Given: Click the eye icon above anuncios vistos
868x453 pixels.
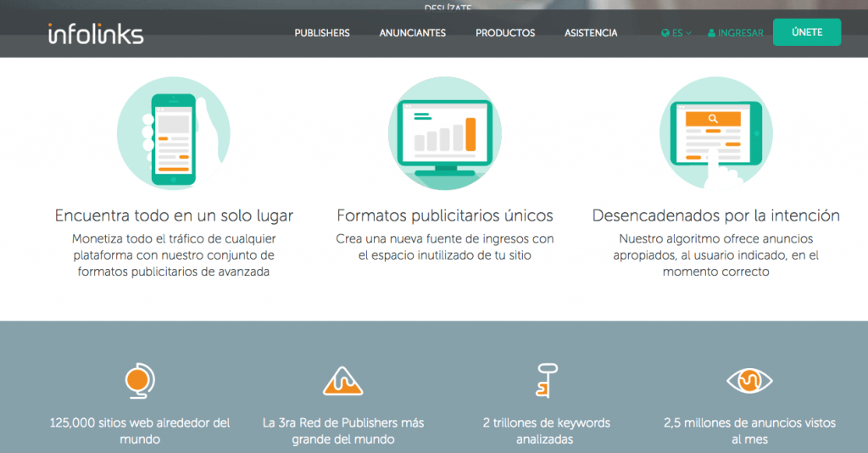Looking at the screenshot, I should (x=749, y=381).
